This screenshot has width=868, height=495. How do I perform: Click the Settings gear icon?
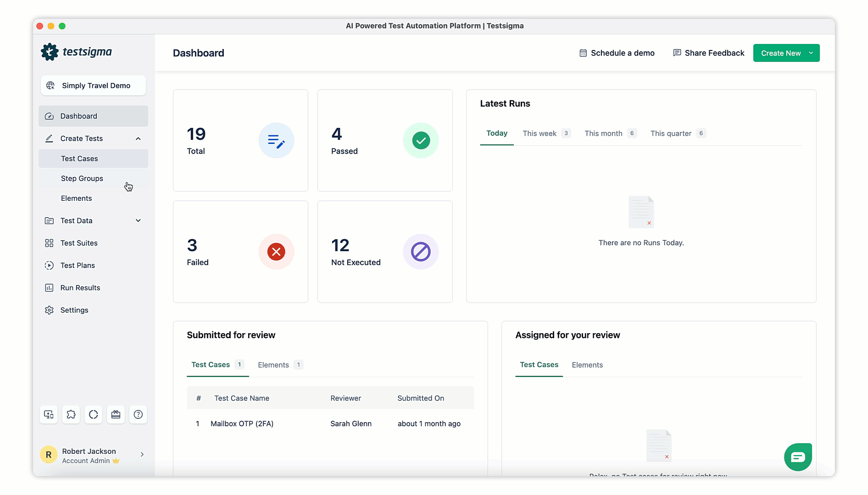[x=49, y=310]
